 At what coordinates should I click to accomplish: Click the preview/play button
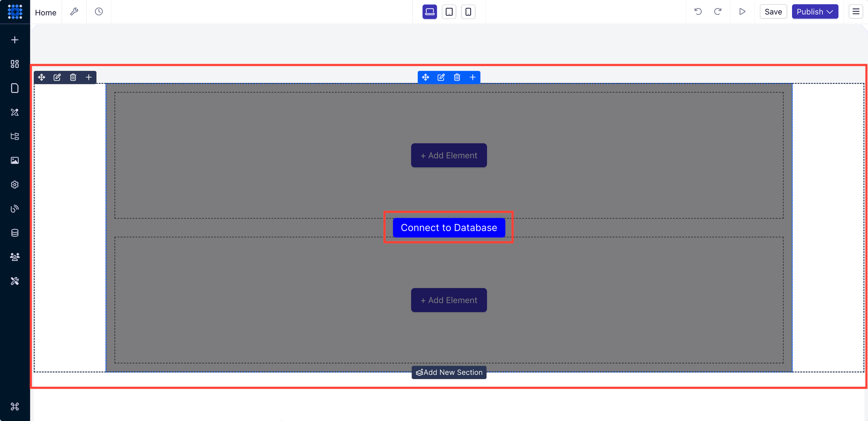pyautogui.click(x=743, y=12)
